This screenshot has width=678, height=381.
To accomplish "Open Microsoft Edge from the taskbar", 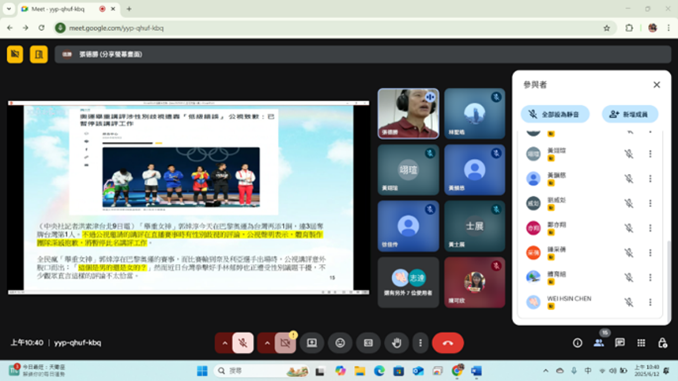I will pyautogui.click(x=379, y=371).
